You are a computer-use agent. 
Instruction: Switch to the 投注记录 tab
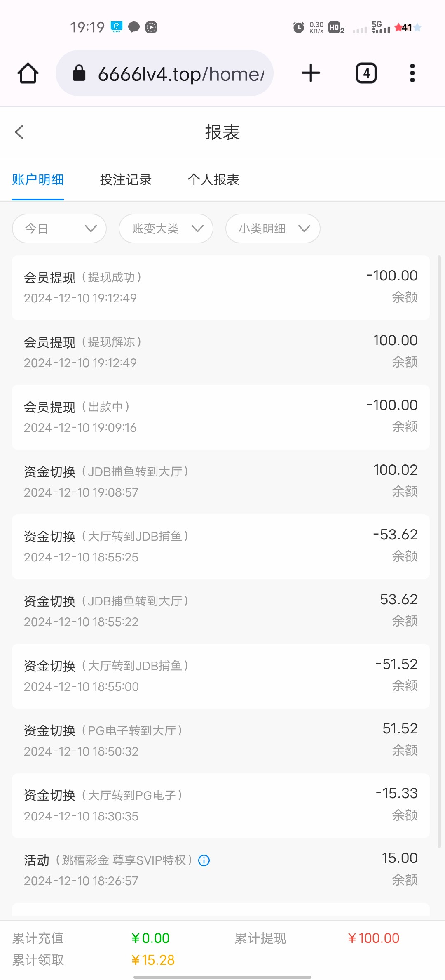[126, 180]
